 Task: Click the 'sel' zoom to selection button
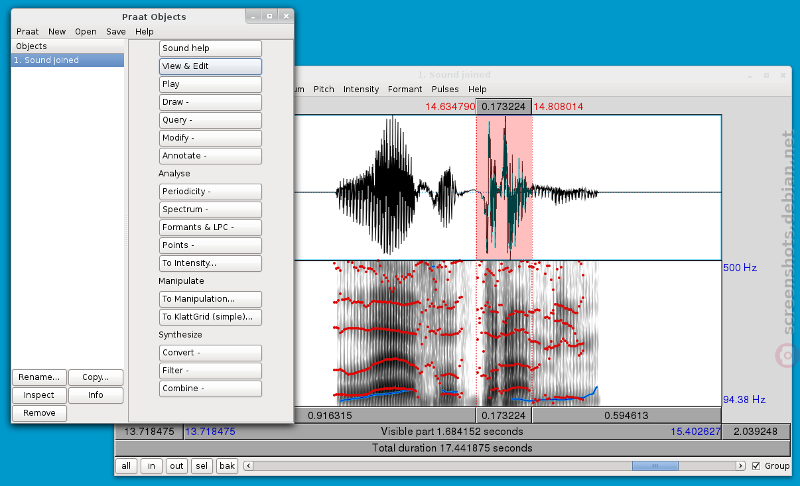click(x=202, y=466)
